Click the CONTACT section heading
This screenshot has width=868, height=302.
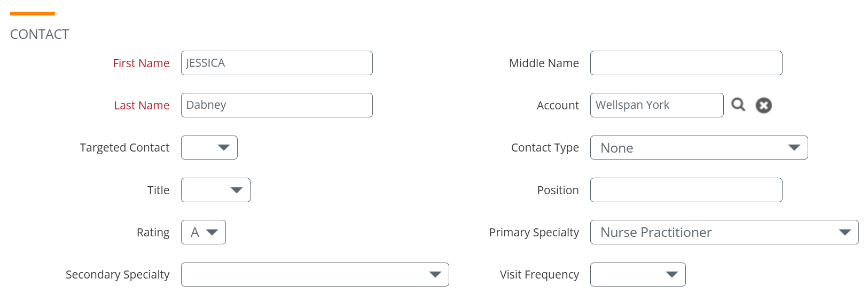40,34
